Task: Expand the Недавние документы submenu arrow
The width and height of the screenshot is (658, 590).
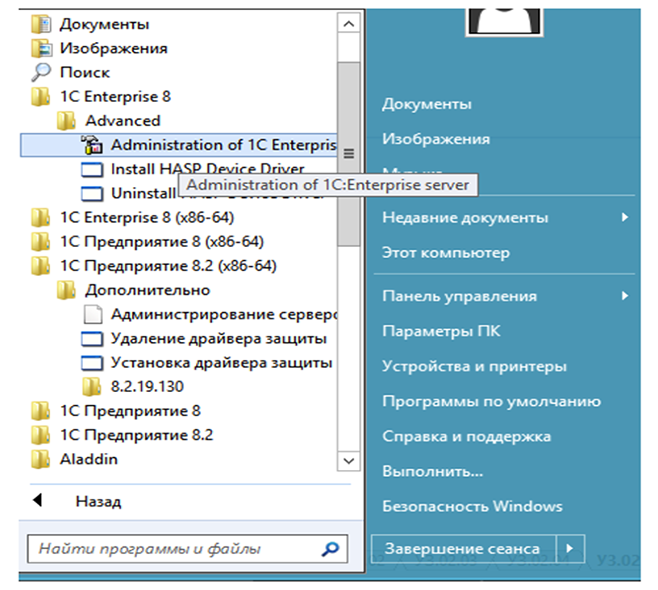Action: pyautogui.click(x=625, y=217)
